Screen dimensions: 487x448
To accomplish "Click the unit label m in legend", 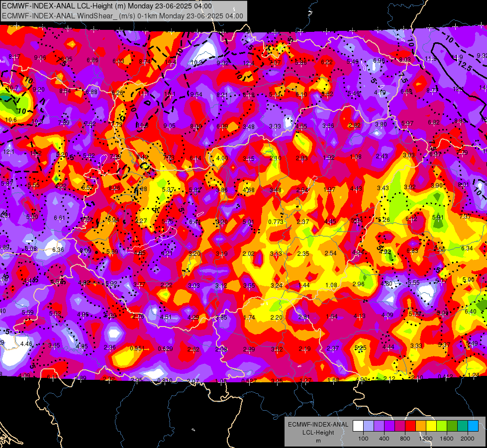I will pos(318,441).
